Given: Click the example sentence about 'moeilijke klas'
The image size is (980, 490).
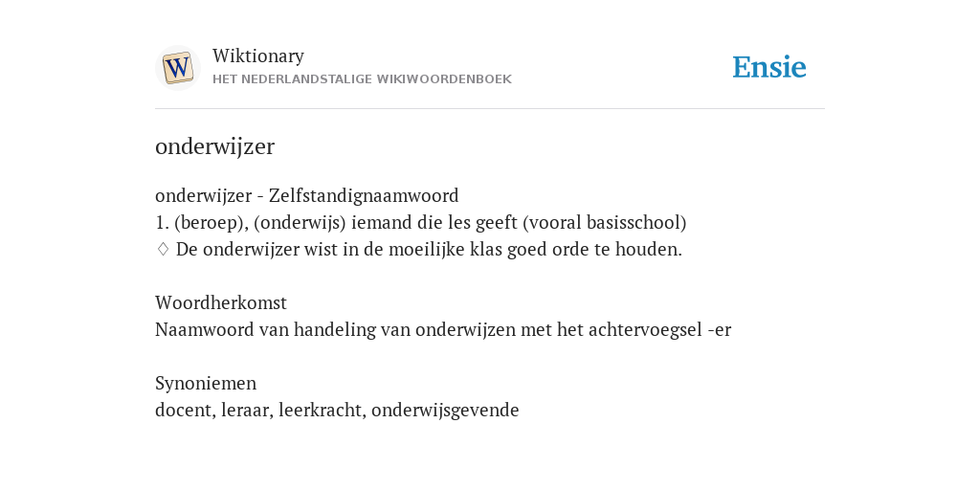Looking at the screenshot, I should click(429, 250).
